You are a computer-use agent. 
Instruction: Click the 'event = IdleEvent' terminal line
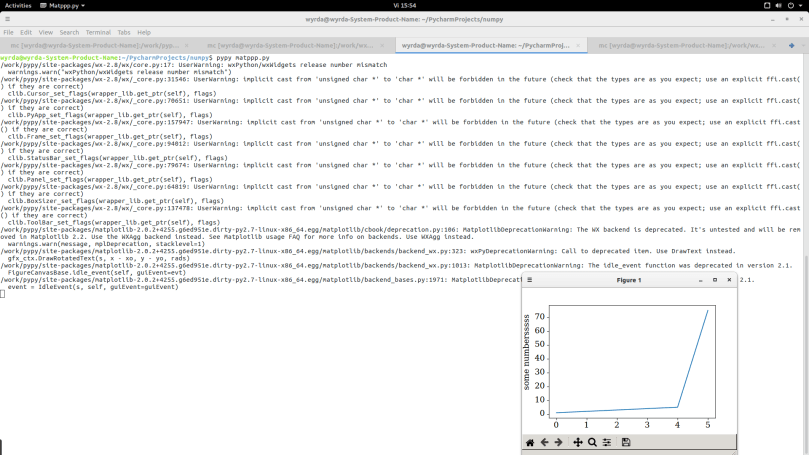[93, 287]
